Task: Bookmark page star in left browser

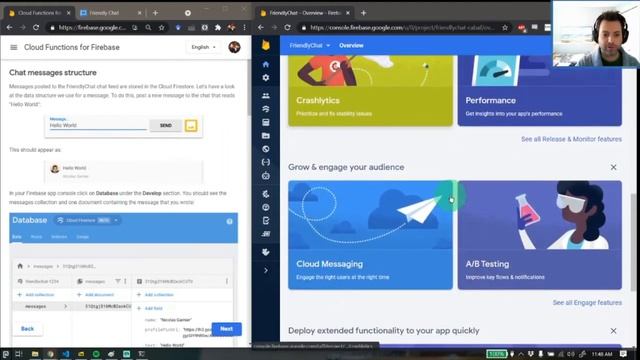Action: [162, 27]
